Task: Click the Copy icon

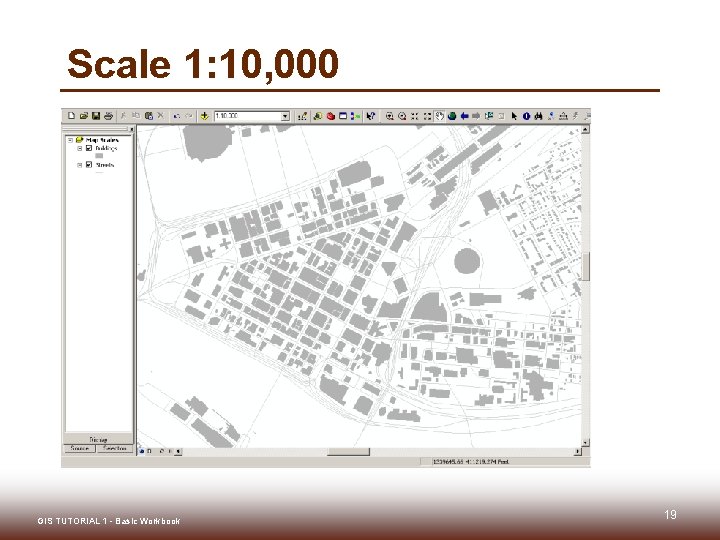Action: click(x=136, y=116)
